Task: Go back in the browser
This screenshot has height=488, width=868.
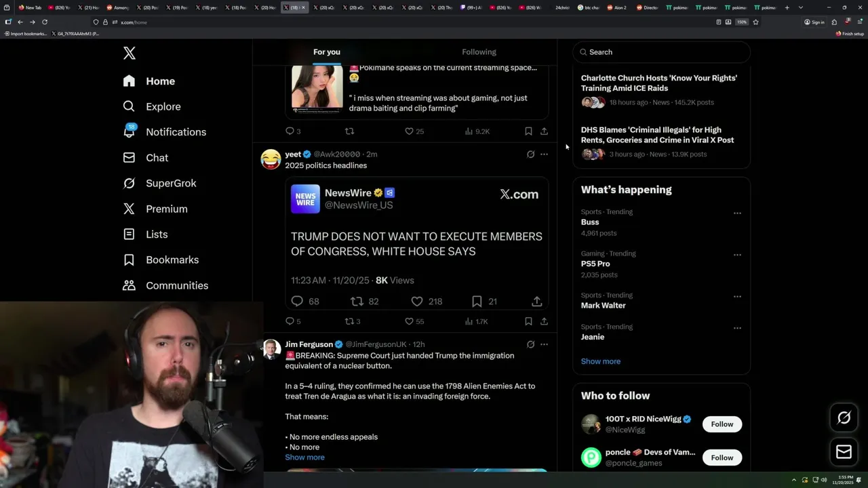Action: (20, 22)
